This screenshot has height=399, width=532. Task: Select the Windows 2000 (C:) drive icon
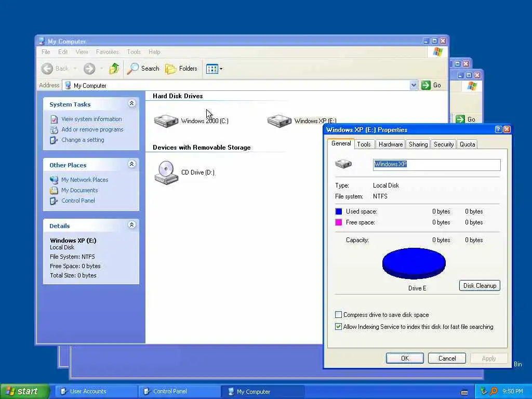click(166, 121)
